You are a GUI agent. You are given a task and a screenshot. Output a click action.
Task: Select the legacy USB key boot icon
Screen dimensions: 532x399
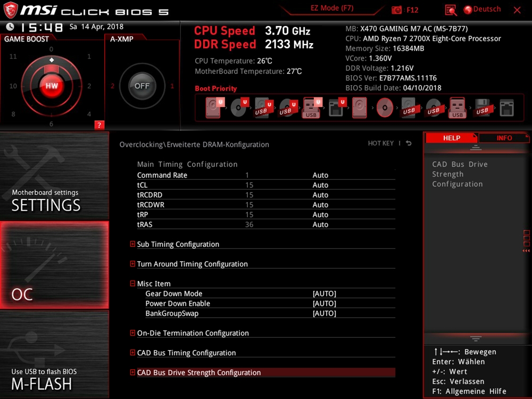coord(458,108)
